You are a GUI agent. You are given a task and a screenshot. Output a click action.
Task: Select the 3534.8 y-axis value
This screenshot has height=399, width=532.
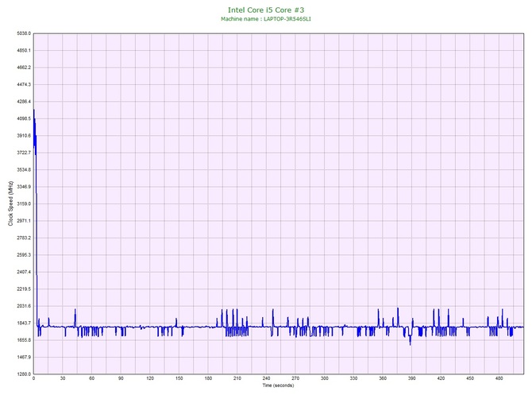click(x=24, y=170)
